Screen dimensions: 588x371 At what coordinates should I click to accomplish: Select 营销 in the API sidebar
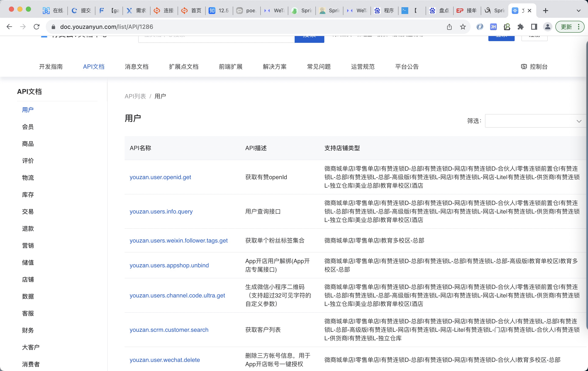[28, 245]
